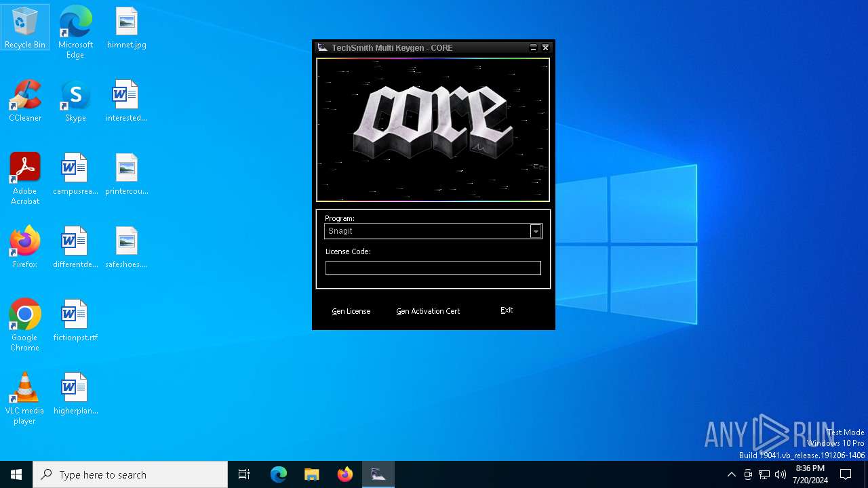This screenshot has width=868, height=488.
Task: Select the Skype desktop shortcut
Action: (75, 100)
